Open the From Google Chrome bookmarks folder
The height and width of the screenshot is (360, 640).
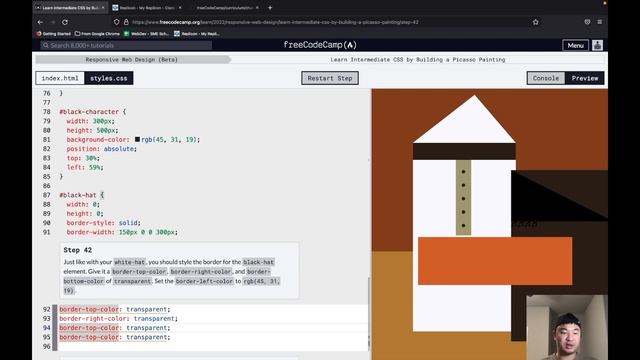pos(98,34)
